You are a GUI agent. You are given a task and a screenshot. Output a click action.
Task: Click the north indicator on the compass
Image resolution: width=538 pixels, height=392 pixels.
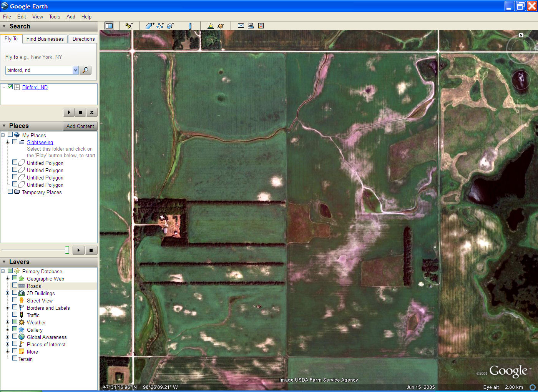pyautogui.click(x=521, y=35)
